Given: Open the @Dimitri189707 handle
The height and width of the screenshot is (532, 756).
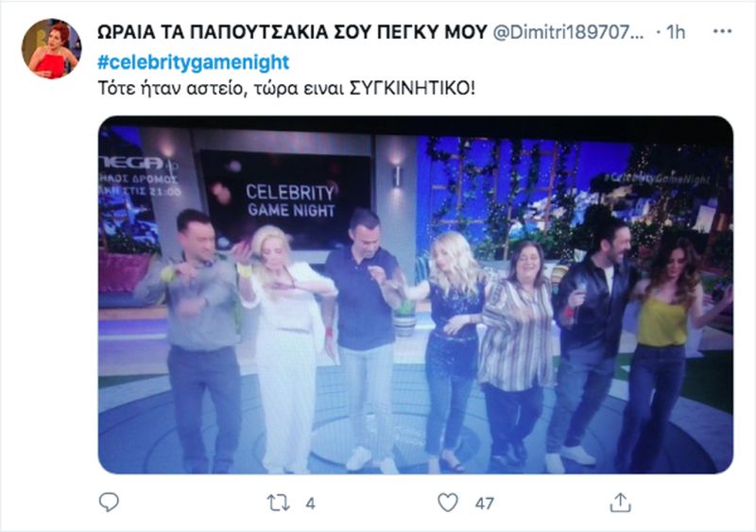Looking at the screenshot, I should 568,32.
